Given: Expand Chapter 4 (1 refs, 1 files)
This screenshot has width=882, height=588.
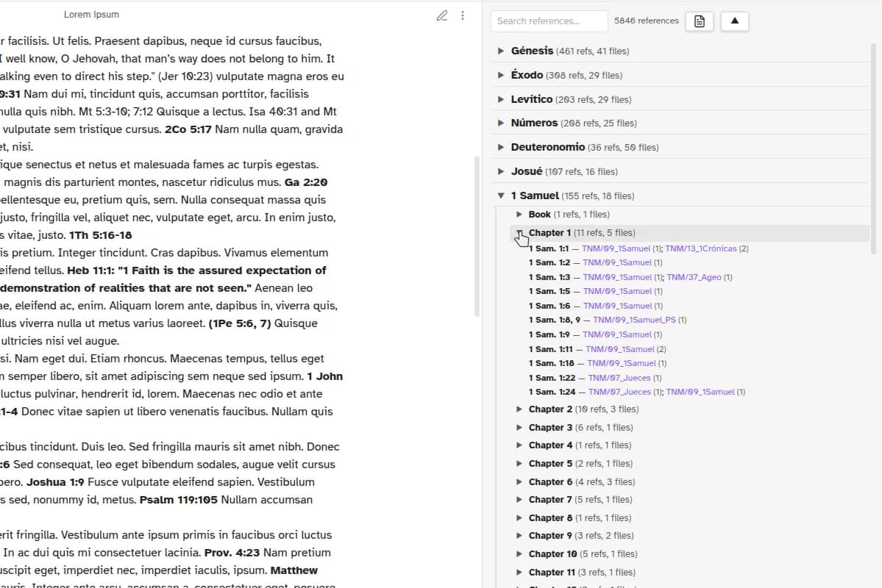Looking at the screenshot, I should click(x=519, y=445).
